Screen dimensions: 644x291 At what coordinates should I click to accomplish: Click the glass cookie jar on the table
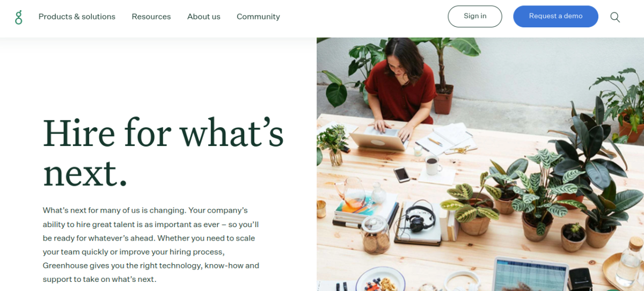(x=376, y=235)
